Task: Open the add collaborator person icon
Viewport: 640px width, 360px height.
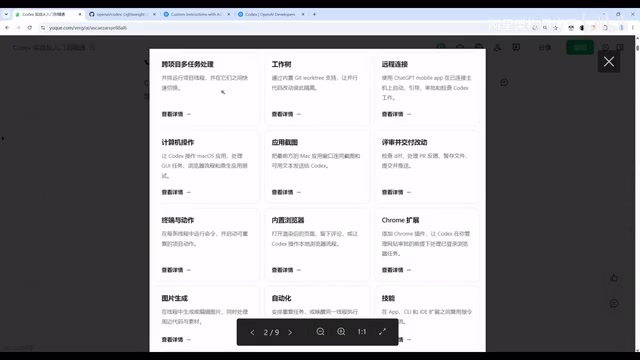Action: click(x=497, y=48)
